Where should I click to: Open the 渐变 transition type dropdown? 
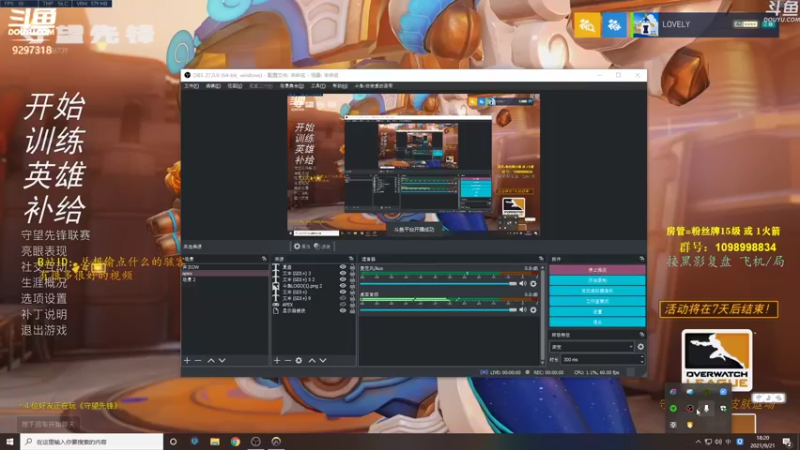pos(592,346)
